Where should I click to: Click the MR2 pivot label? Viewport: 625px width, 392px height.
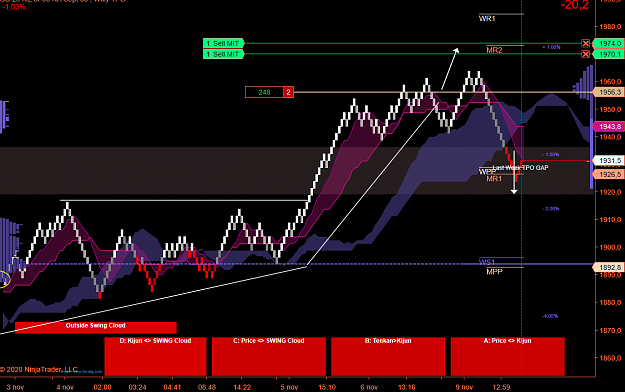pyautogui.click(x=494, y=50)
